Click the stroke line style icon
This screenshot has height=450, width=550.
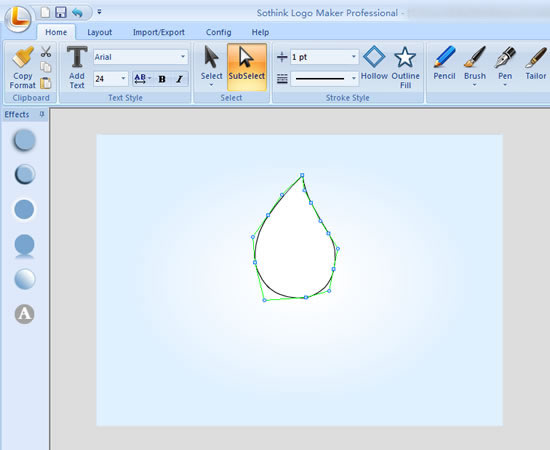pyautogui.click(x=282, y=79)
